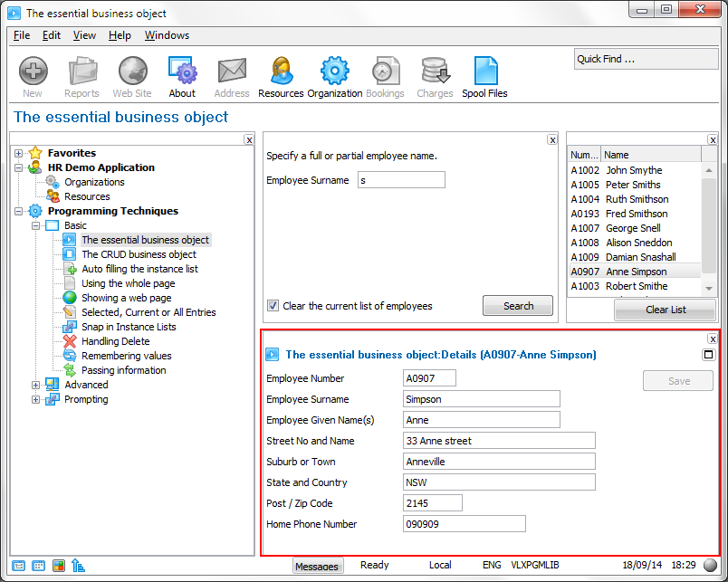
Task: Select Using the whole page item
Action: click(x=129, y=283)
